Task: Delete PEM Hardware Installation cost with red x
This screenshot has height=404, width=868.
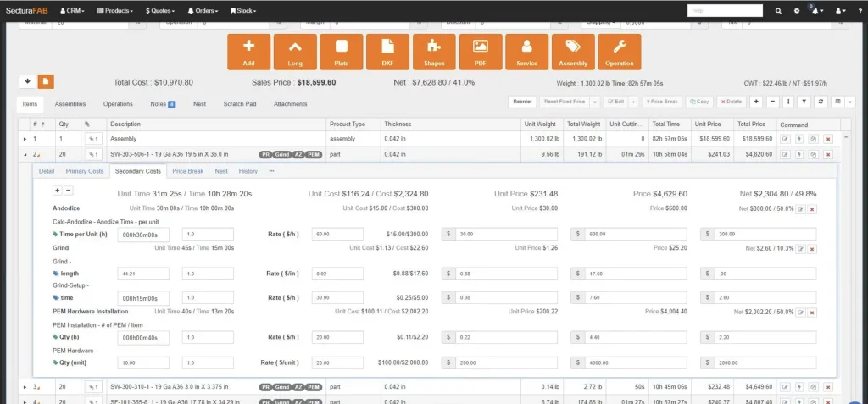Action: (x=812, y=313)
